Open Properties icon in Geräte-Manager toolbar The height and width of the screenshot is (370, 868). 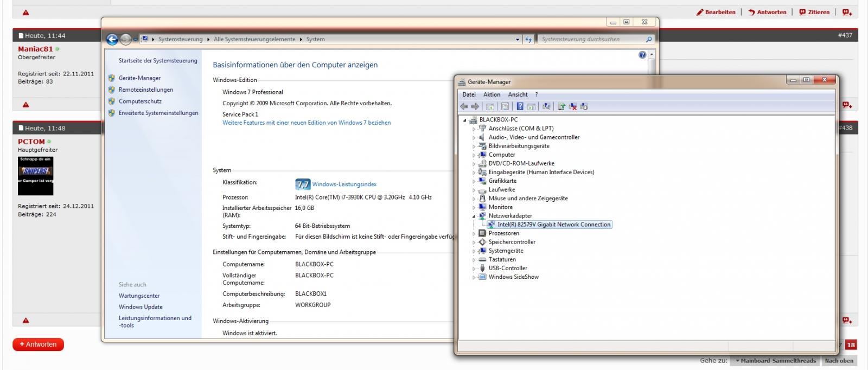(505, 106)
